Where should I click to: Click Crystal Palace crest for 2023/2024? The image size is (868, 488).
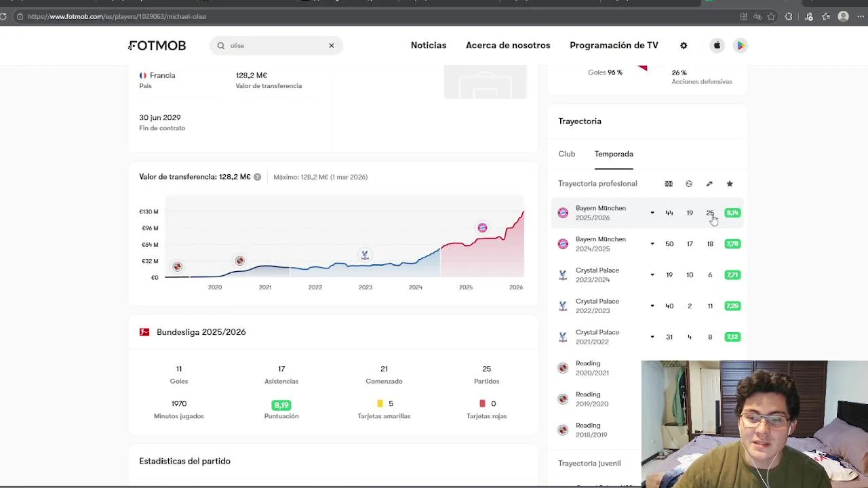(563, 275)
